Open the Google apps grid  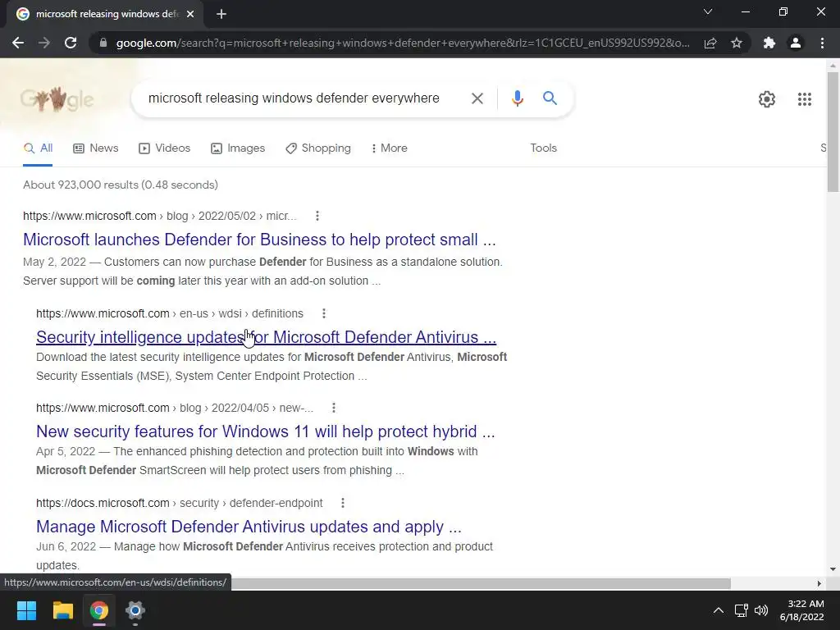tap(804, 99)
